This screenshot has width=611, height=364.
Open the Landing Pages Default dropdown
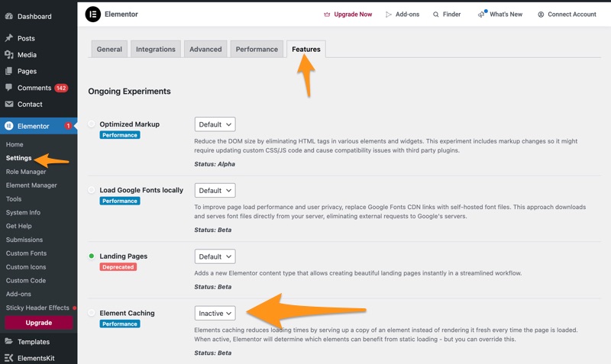click(215, 256)
